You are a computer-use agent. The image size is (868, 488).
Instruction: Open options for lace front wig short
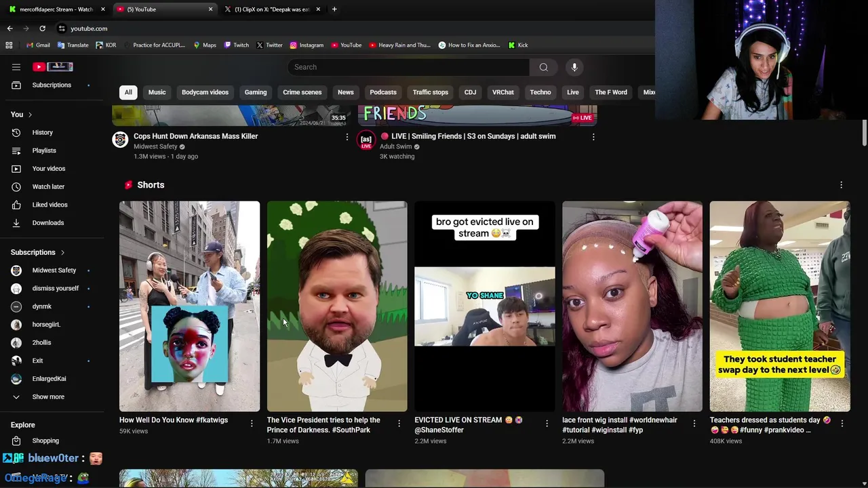694,424
